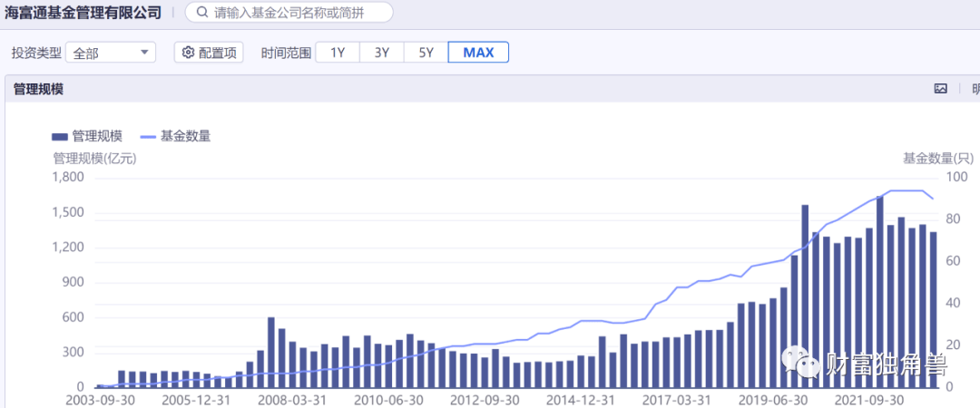Screen dimensions: 980x408
Task: Select the 5Y time range
Action: point(426,53)
